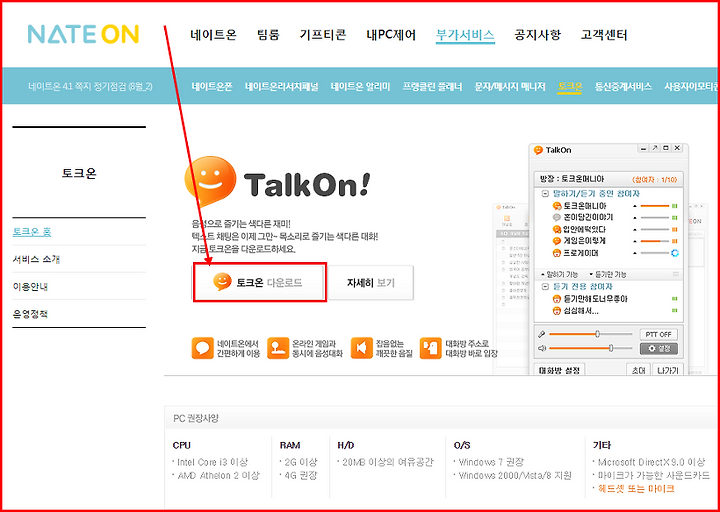This screenshot has height=512, width=720.
Task: Click the speech-bubble icon beside 네이트온에서 간편하게 이용
Action: 202,348
